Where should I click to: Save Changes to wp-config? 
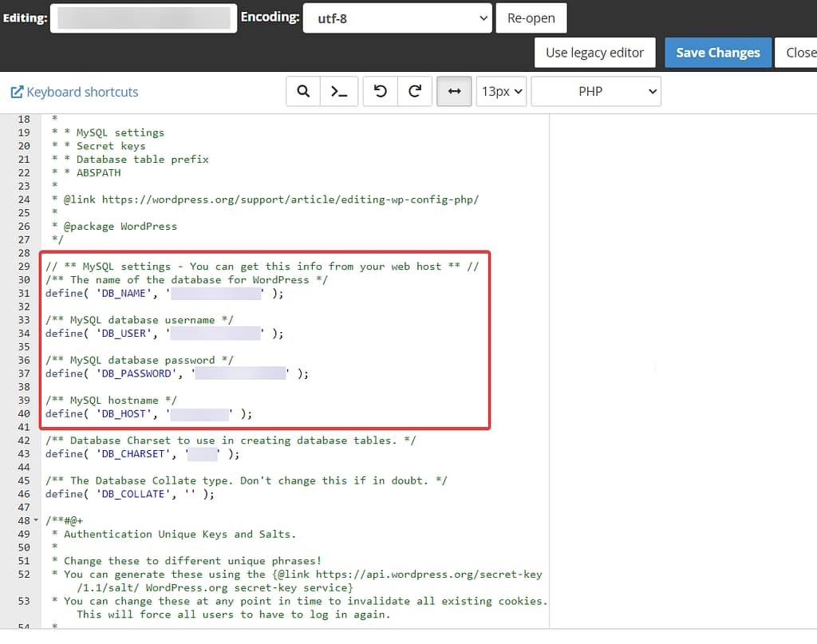click(x=717, y=52)
